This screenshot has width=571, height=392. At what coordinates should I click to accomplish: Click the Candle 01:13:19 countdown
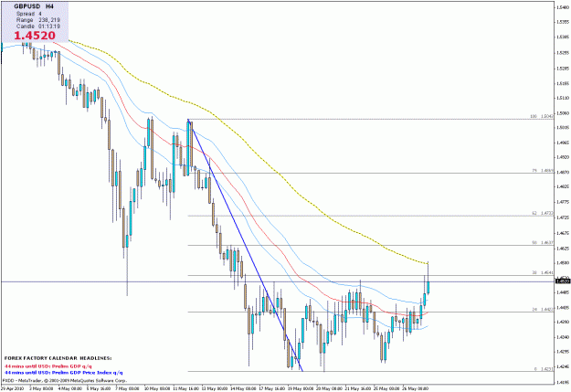38,26
